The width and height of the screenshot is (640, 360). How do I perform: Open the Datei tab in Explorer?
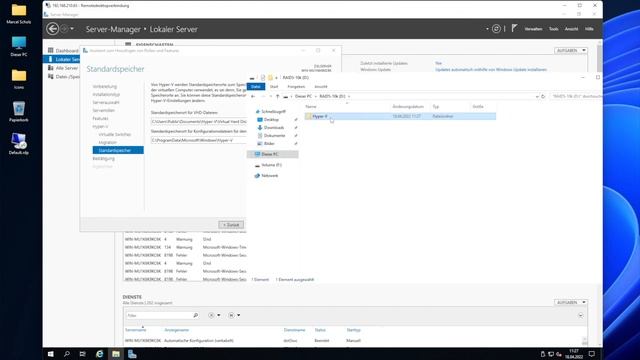pos(256,87)
